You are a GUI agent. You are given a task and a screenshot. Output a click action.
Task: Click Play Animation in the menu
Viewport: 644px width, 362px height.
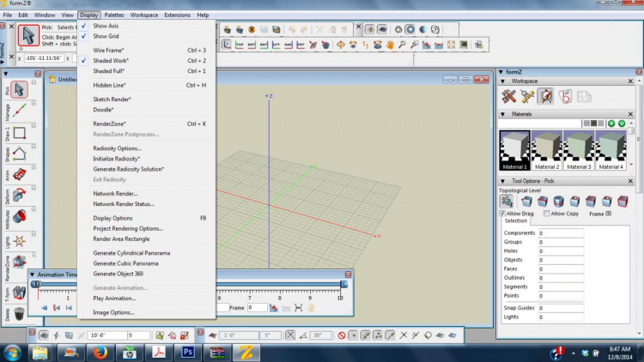tap(114, 298)
